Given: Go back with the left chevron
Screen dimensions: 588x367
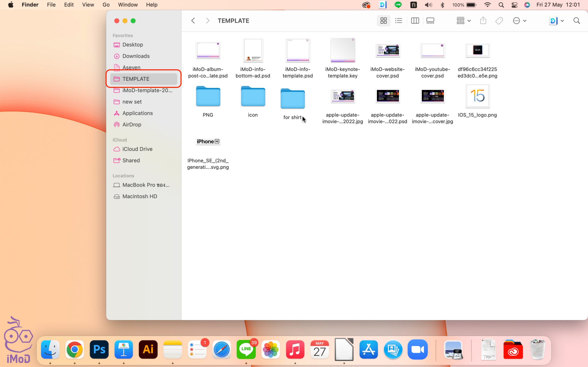Looking at the screenshot, I should click(x=193, y=21).
